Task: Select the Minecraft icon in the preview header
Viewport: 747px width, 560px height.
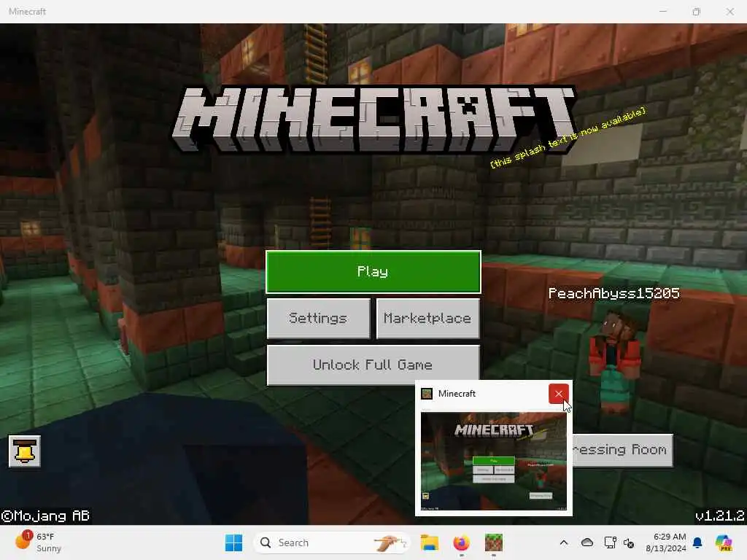Action: pos(427,394)
